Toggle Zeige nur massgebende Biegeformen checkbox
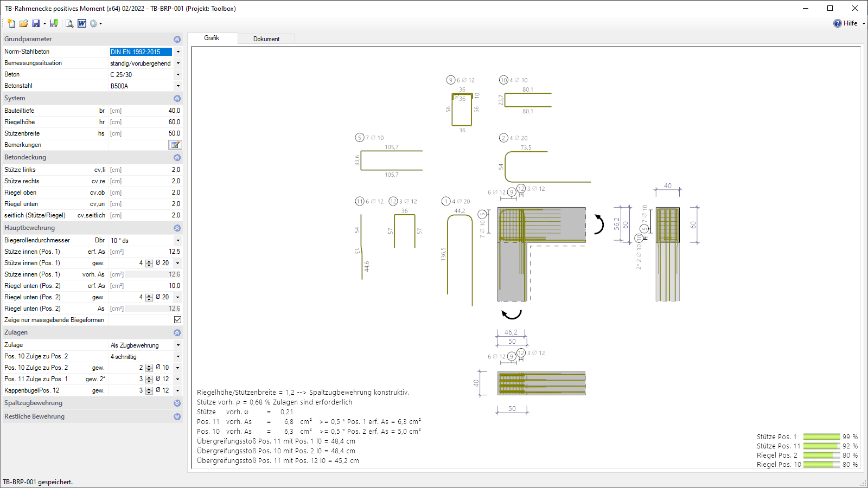Viewport: 868px width, 488px height. pos(177,320)
